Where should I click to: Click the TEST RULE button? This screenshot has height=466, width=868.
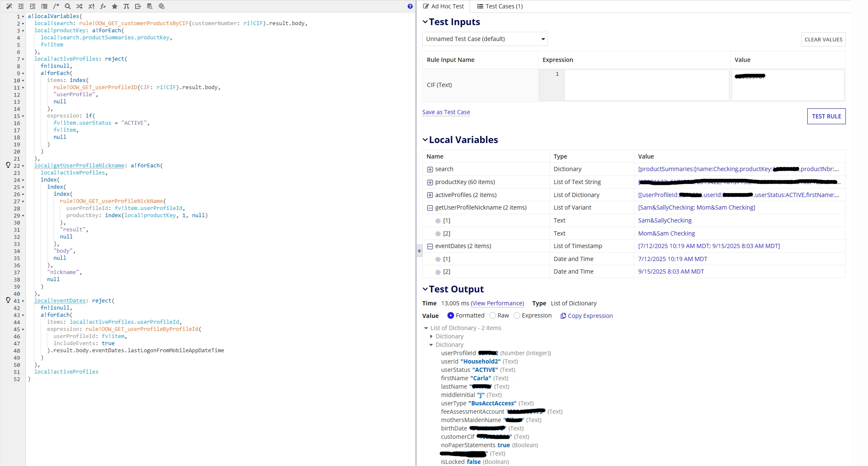click(x=826, y=116)
